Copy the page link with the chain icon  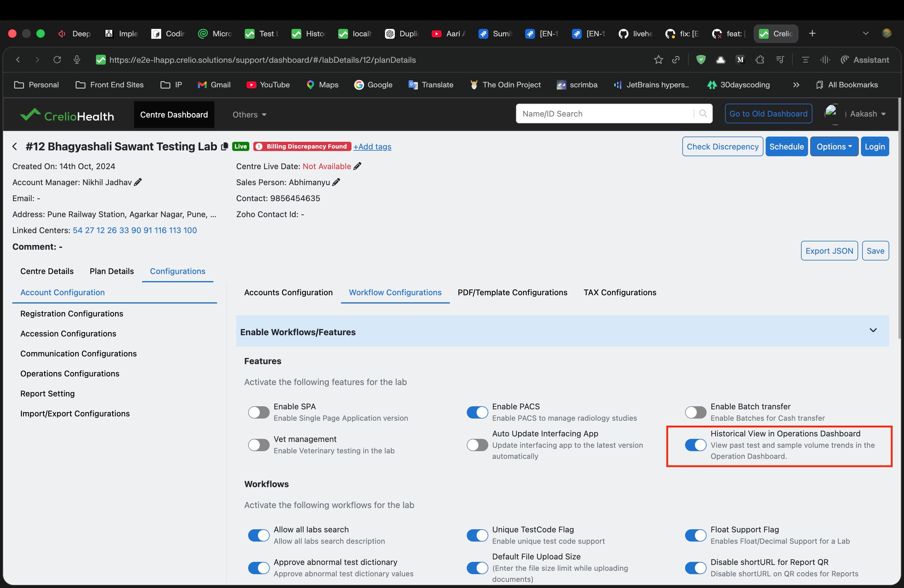[676, 60]
